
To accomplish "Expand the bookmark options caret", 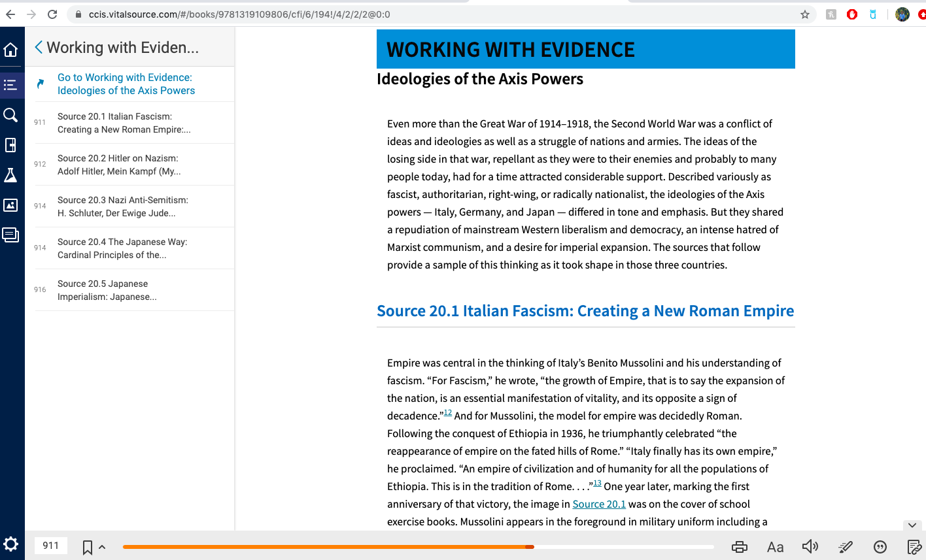I will 102,548.
